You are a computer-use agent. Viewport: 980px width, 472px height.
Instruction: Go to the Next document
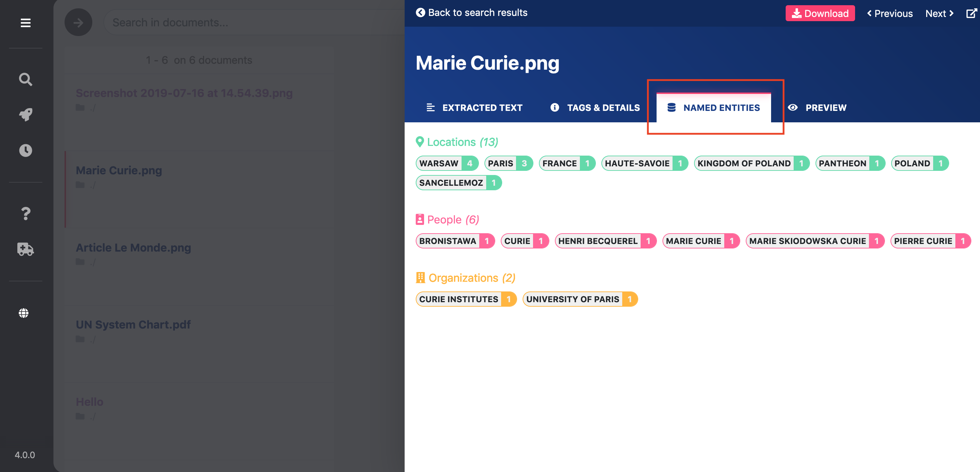[x=939, y=13]
